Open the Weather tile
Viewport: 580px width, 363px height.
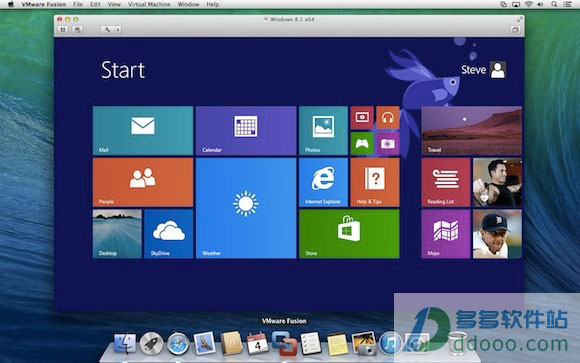click(x=246, y=208)
